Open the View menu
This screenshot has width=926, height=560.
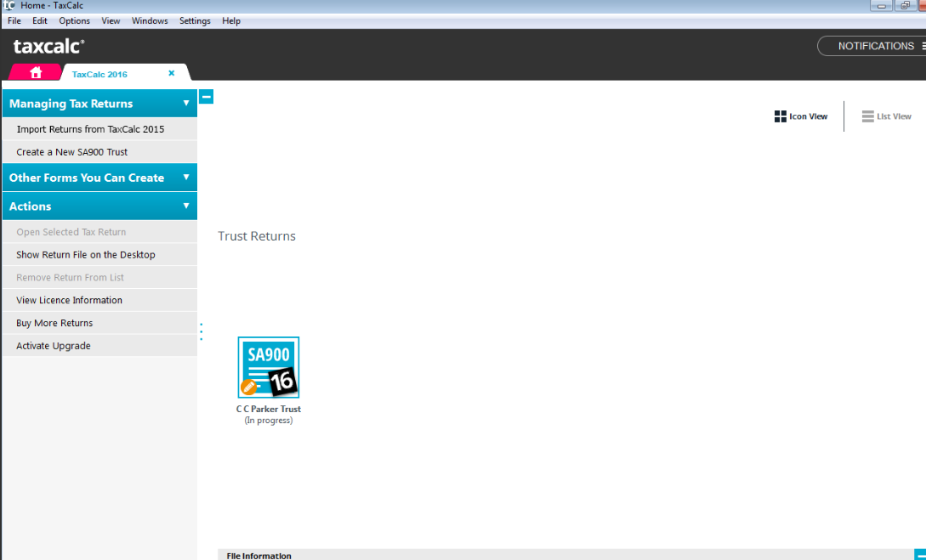pos(111,20)
